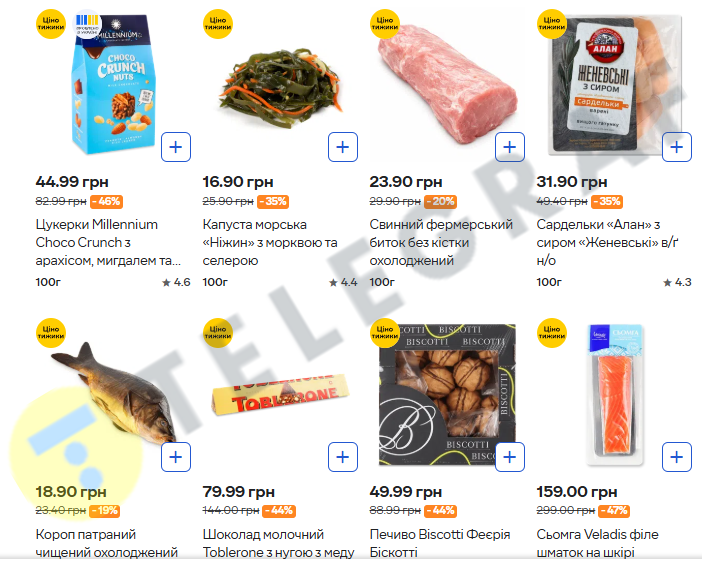702x566 pixels.
Task: Add Сьомга Veladis fillet to cart
Action: 676,457
